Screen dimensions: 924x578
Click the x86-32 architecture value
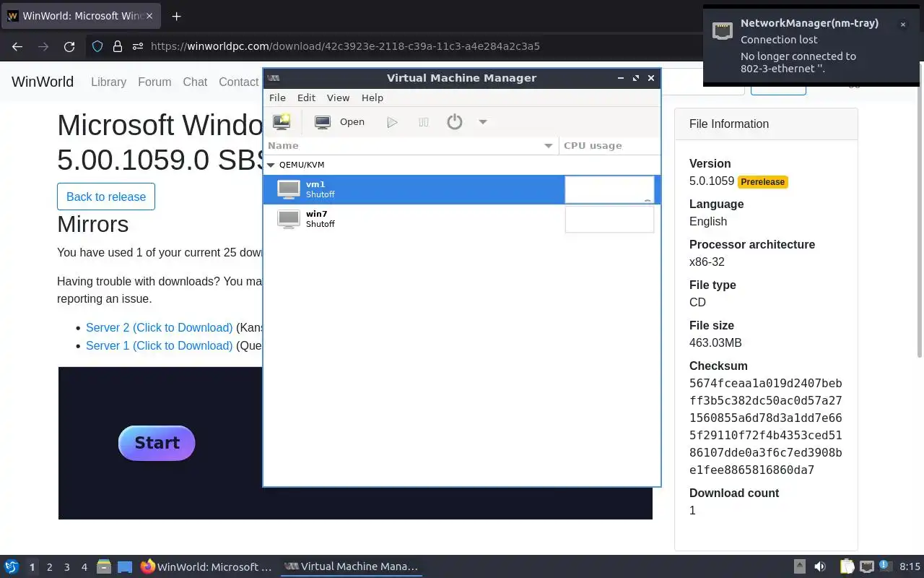[x=707, y=262]
